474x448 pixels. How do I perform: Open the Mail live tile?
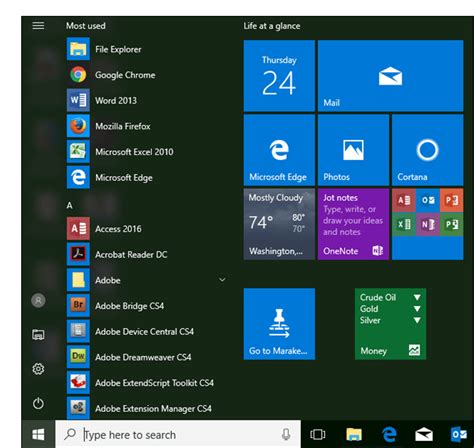pos(391,76)
